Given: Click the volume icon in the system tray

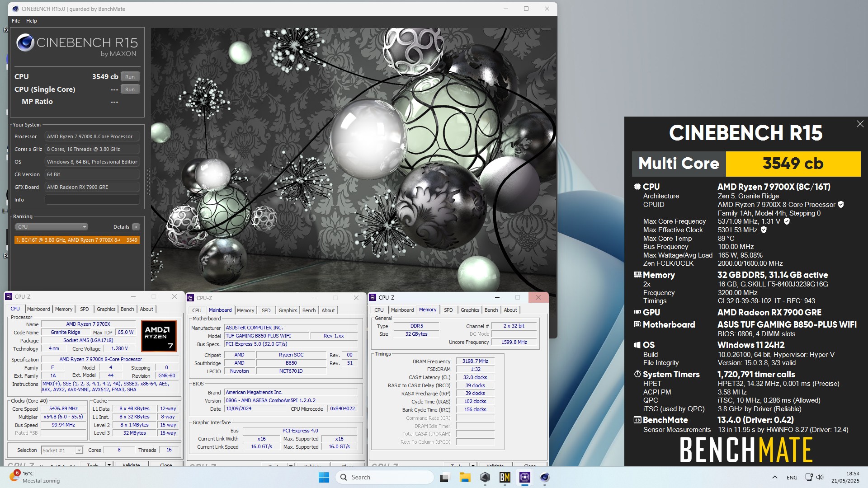Looking at the screenshot, I should (x=820, y=477).
